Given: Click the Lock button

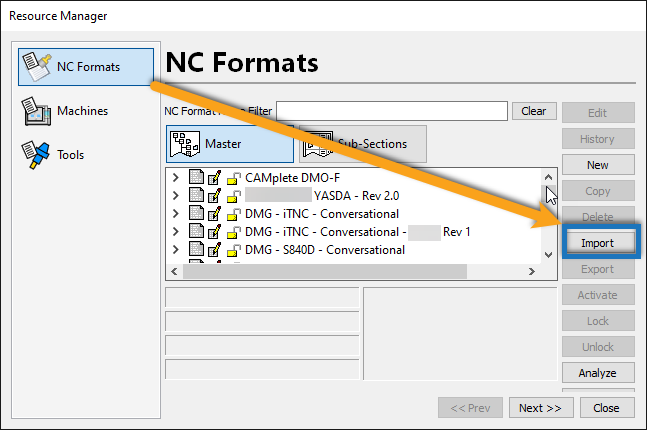Looking at the screenshot, I should point(598,321).
